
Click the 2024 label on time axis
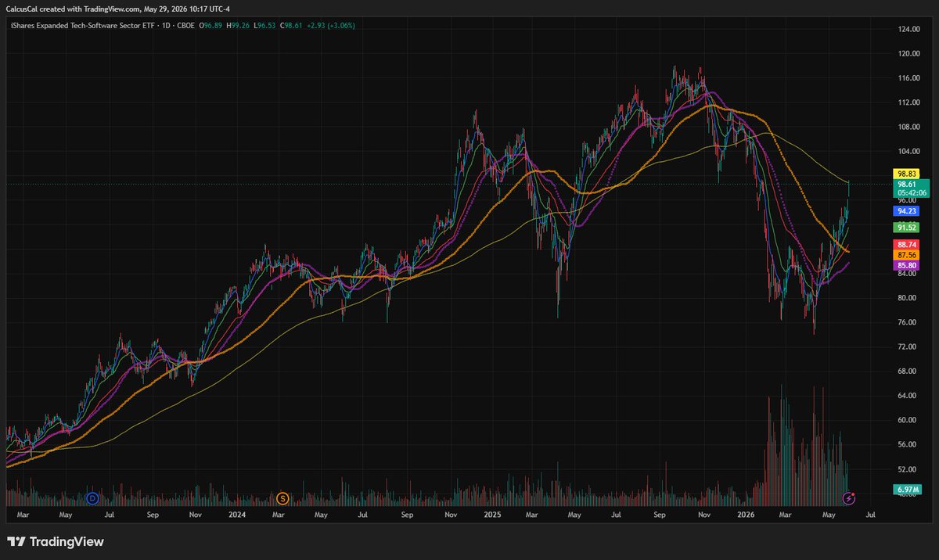point(237,515)
